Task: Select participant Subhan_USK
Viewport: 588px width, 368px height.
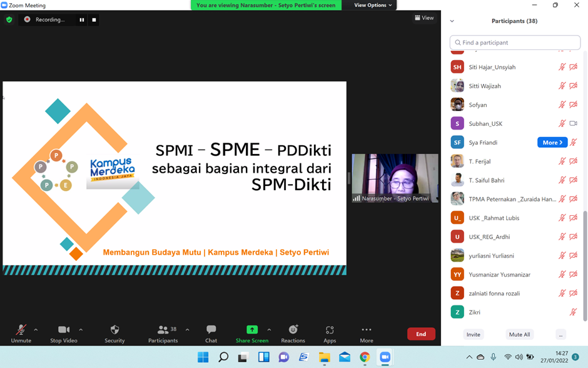Action: [515, 123]
